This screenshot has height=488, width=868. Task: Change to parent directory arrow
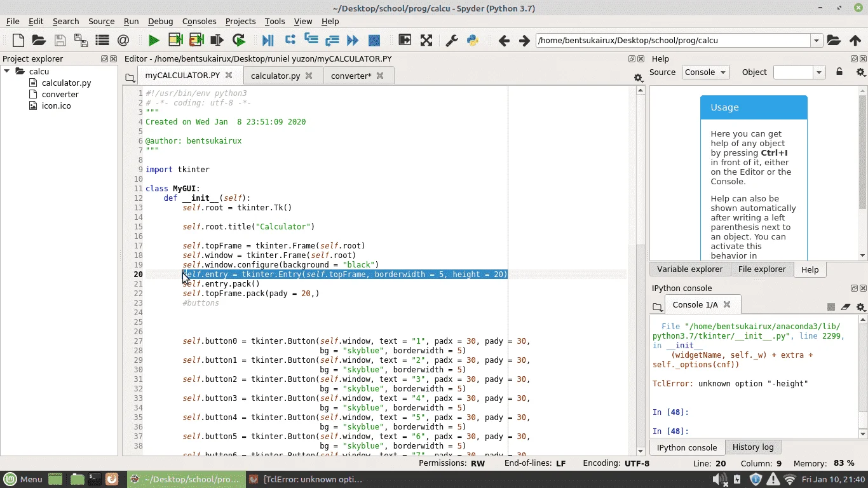(855, 40)
